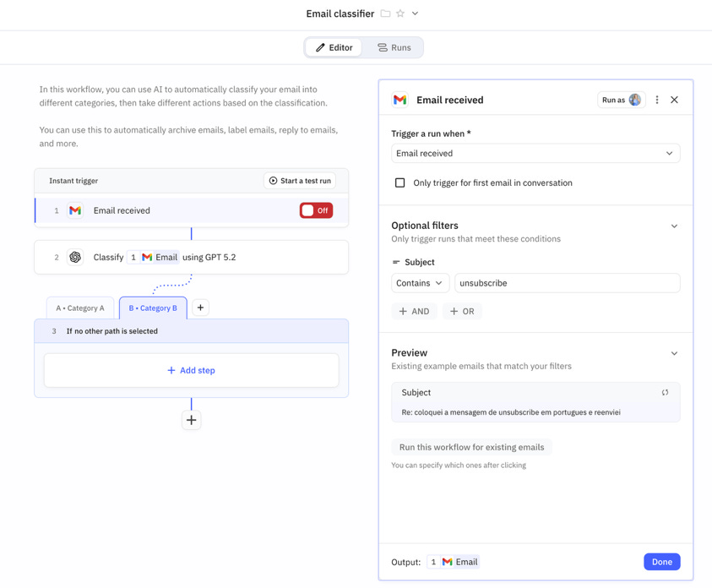Click the play icon in Start a test run
This screenshot has width=712, height=588.
click(273, 181)
